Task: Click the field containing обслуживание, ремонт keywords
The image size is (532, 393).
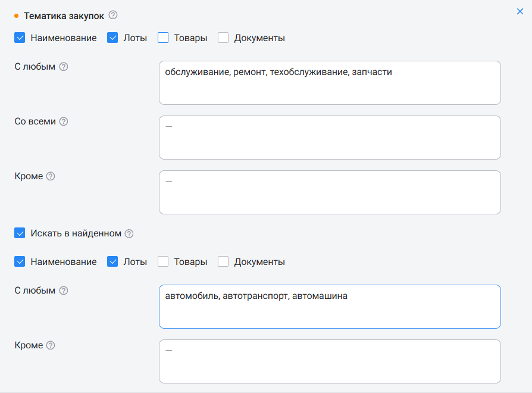Action: 330,83
